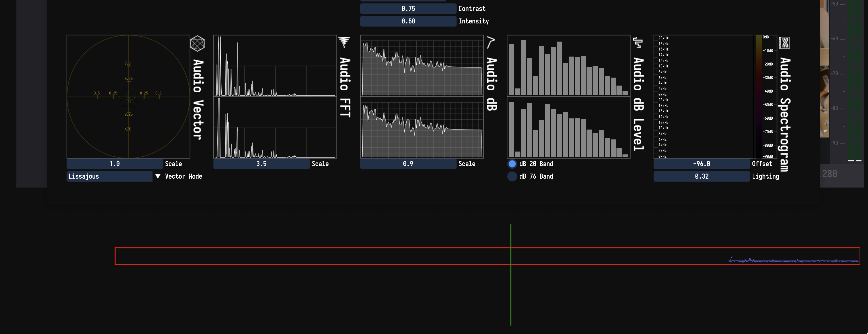Click the Intensity slider at 0.50

click(x=408, y=21)
